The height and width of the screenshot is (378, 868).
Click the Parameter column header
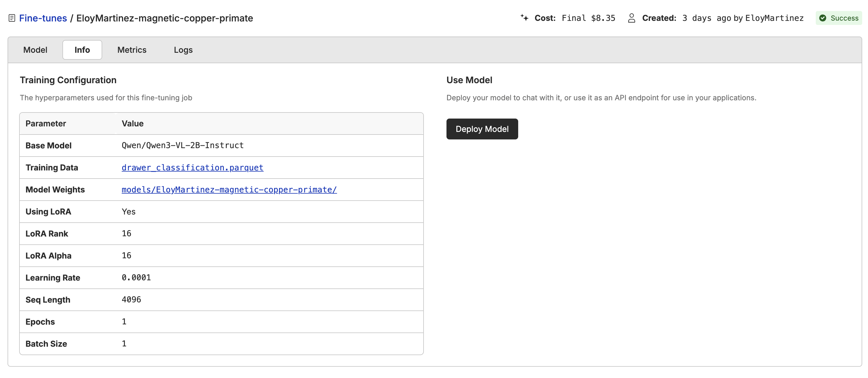point(46,123)
